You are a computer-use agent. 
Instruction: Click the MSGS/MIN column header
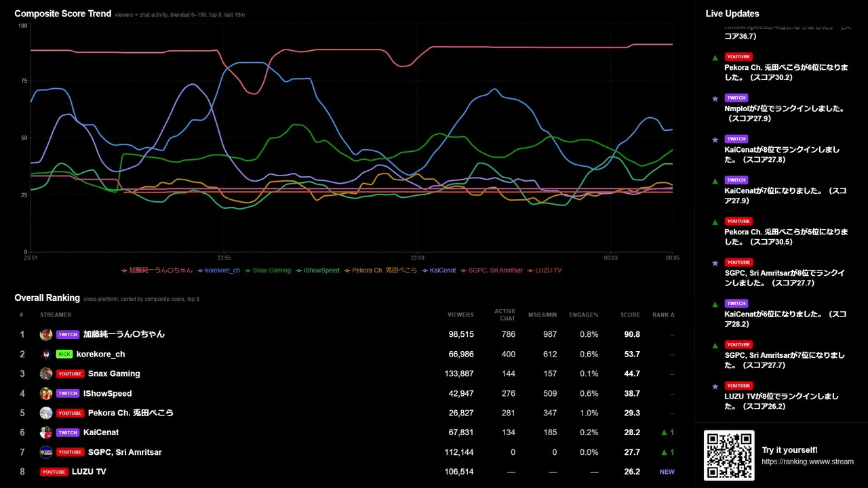click(543, 315)
